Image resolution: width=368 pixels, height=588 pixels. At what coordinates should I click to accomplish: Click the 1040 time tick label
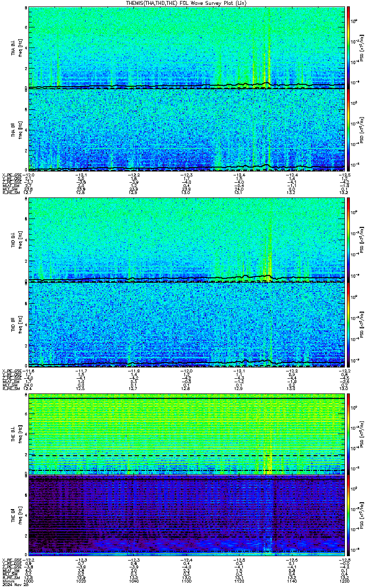[134, 581]
